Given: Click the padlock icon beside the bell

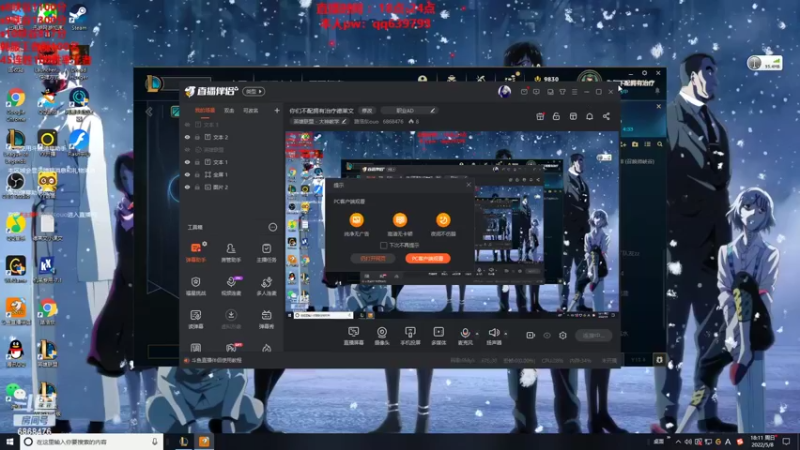Looking at the screenshot, I should [556, 116].
